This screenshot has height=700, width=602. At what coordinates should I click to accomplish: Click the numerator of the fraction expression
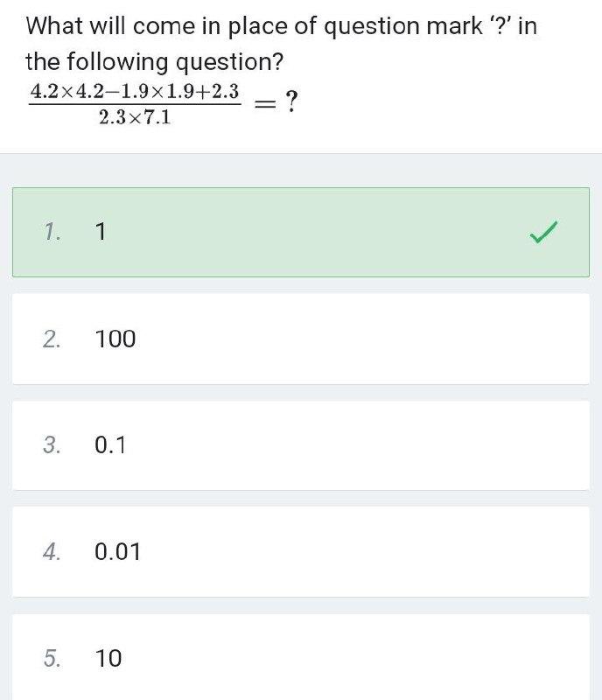coord(135,91)
